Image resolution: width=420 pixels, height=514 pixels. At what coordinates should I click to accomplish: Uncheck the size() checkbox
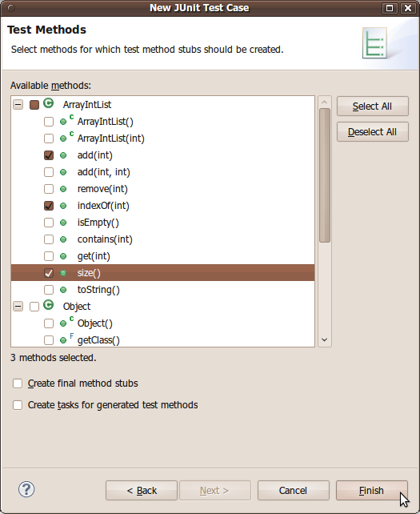coord(49,273)
